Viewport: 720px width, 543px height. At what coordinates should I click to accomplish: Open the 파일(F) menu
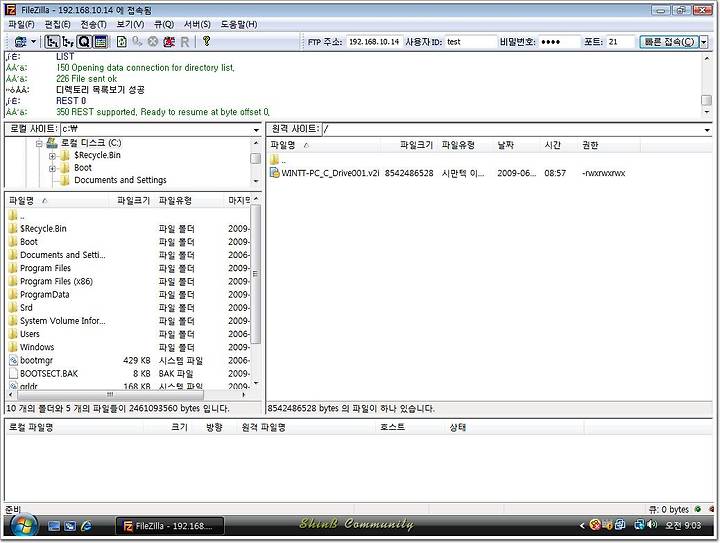(x=21, y=24)
